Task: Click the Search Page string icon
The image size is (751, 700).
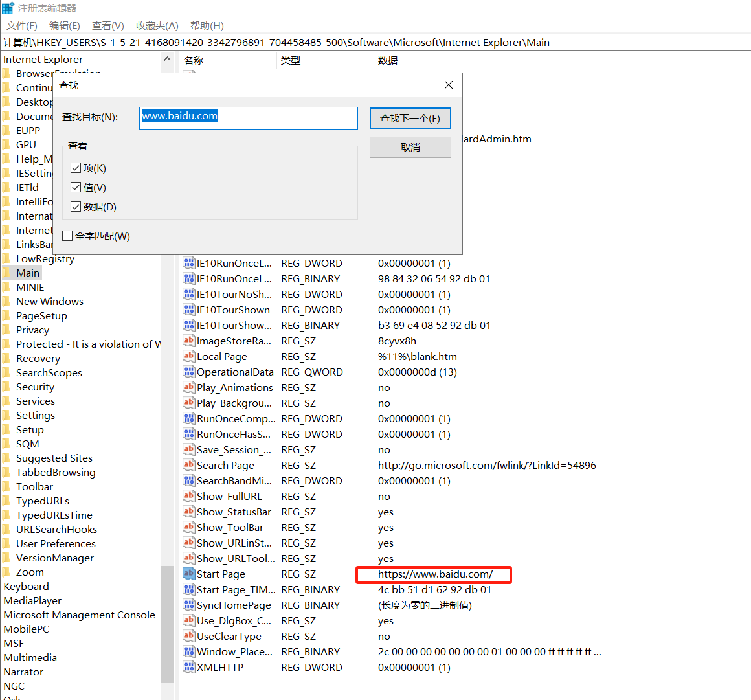Action: (188, 465)
